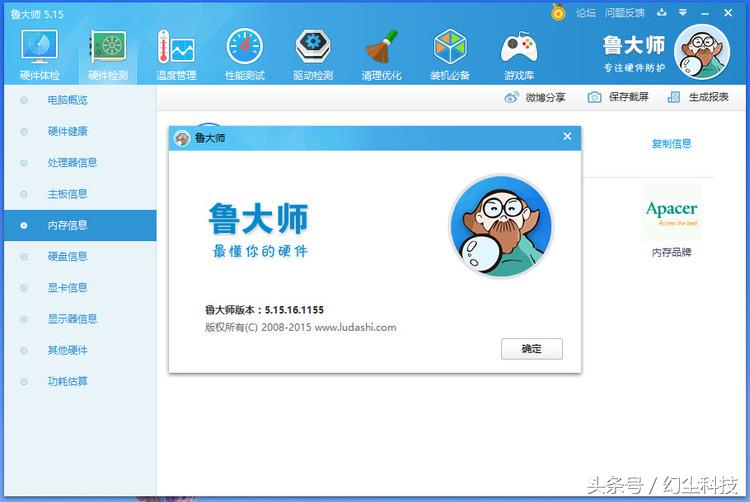Viewport: 750px width, 502px height.
Task: Open the main menu dropdown arrow in title bar
Action: [683, 13]
